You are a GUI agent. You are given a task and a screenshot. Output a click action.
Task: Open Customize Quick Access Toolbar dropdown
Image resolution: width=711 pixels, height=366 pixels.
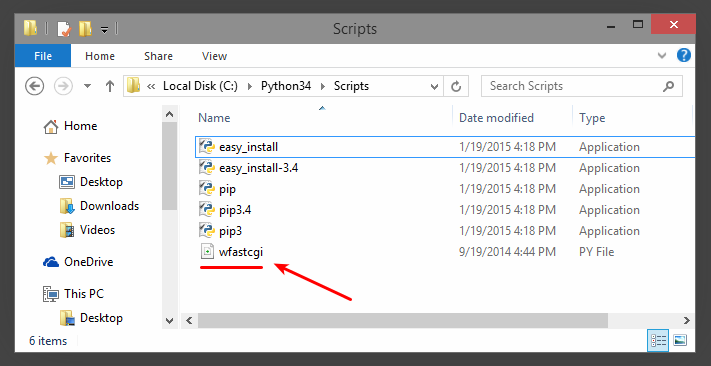click(x=104, y=30)
